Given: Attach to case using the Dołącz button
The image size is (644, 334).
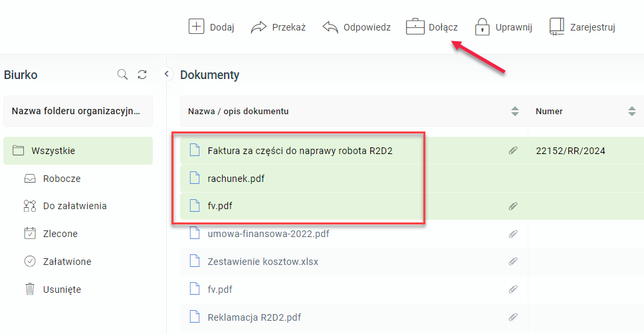Looking at the screenshot, I should coord(432,27).
